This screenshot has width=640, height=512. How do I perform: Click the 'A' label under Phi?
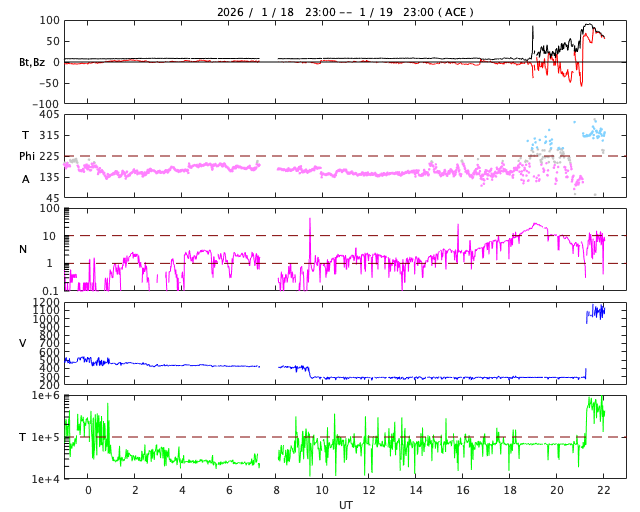[26, 179]
